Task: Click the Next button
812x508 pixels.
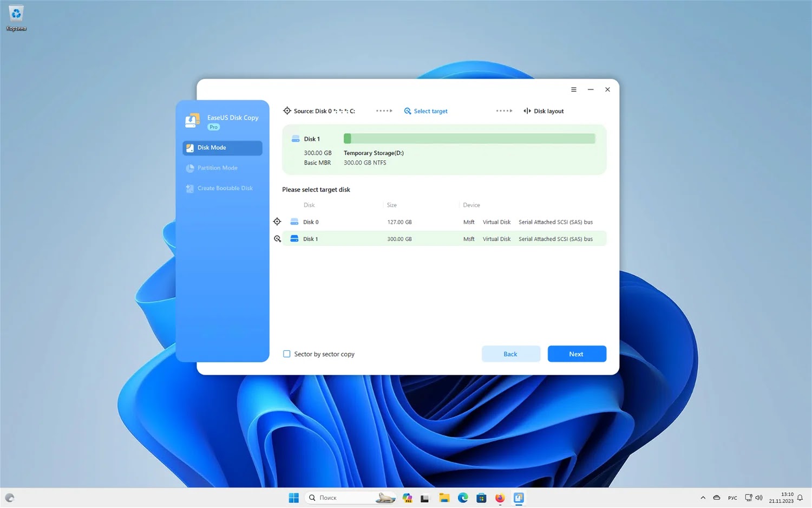Action: tap(577, 354)
